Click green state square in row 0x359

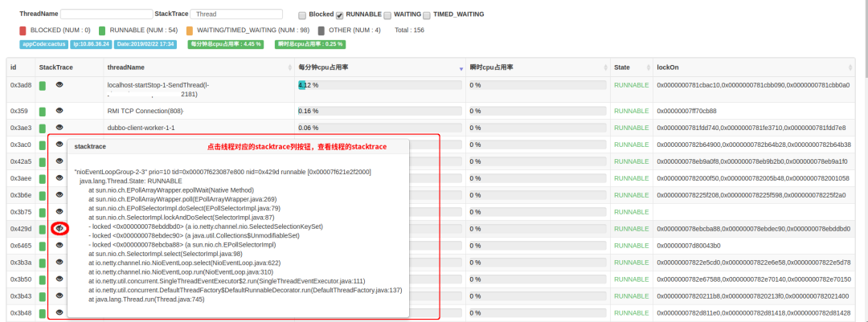click(x=42, y=111)
